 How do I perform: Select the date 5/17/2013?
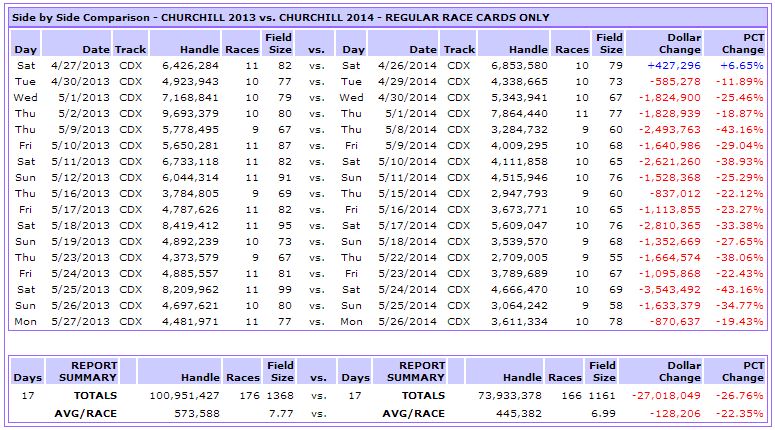point(80,210)
